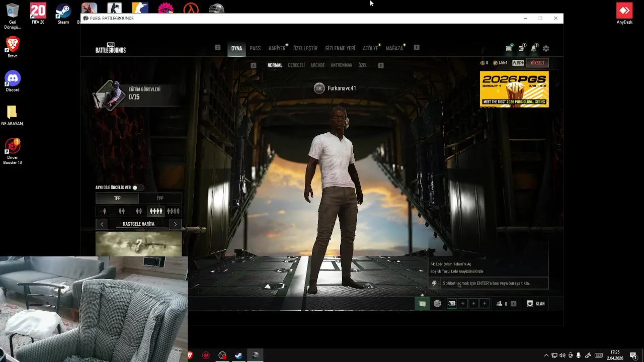644x362 pixels.
Task: Open the in-game mail/inventory crate icon
Action: pos(509,48)
